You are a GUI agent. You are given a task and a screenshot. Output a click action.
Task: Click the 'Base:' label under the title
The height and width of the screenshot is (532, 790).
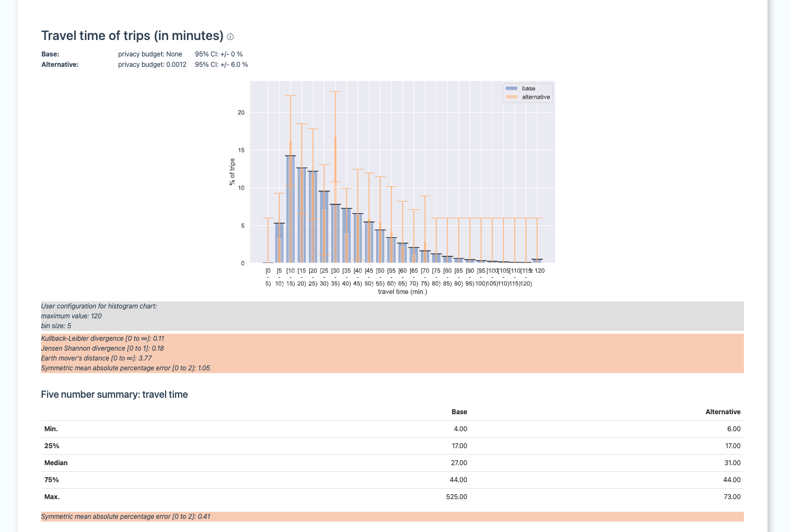(50, 54)
